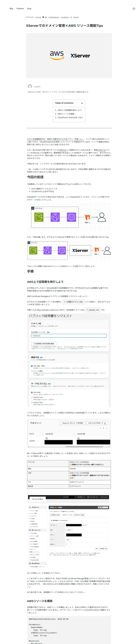
Task: Click help icon next to TTL
Action: coord(54,540)
